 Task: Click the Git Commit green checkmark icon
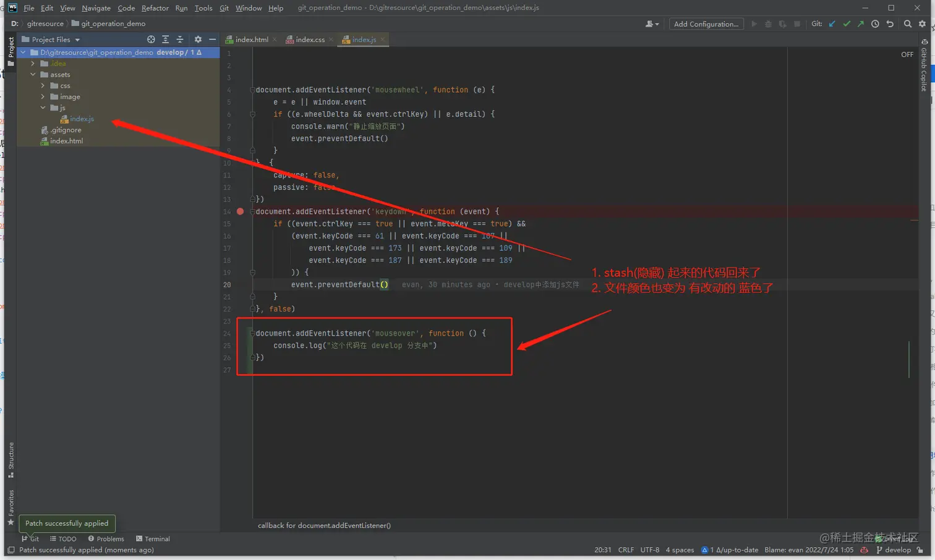coord(847,24)
